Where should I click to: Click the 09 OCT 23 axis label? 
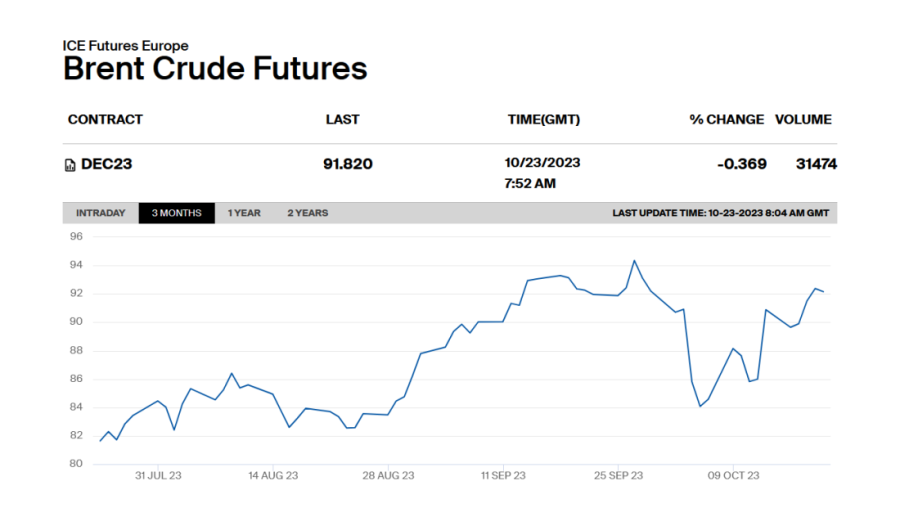pos(735,476)
